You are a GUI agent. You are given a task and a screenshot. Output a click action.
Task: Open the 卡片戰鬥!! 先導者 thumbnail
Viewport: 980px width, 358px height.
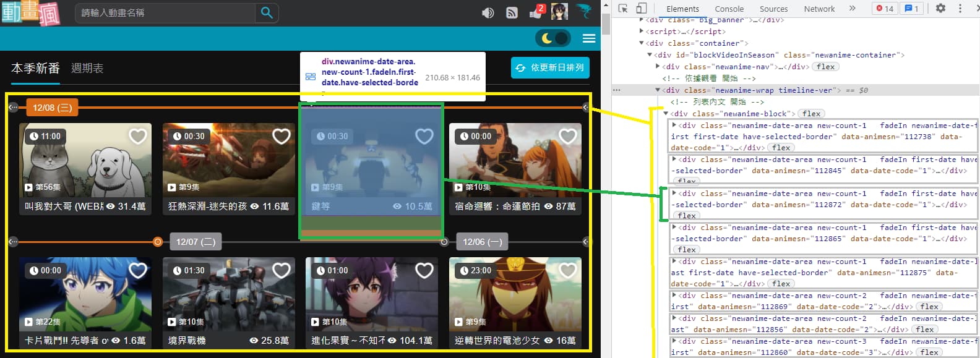pyautogui.click(x=85, y=294)
